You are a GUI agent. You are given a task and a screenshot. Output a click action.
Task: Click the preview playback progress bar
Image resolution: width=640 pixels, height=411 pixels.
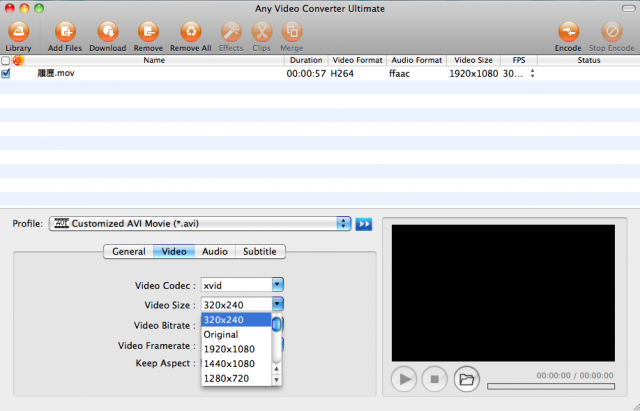(x=551, y=386)
